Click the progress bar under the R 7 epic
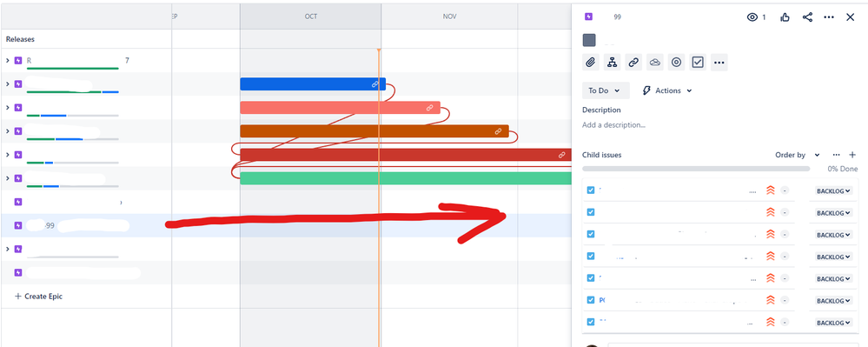868x347 pixels. coord(72,68)
